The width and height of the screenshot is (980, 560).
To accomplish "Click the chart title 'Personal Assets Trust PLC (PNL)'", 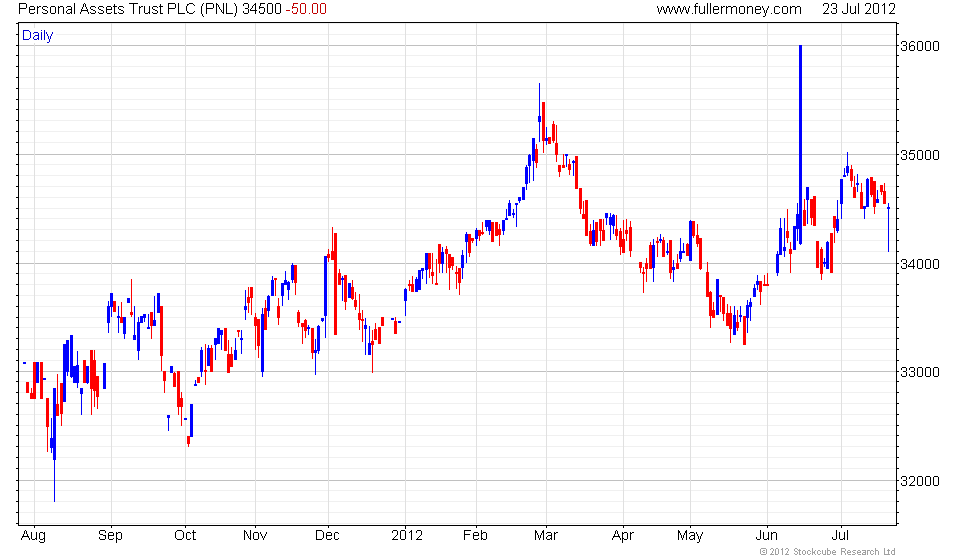I will click(x=128, y=9).
